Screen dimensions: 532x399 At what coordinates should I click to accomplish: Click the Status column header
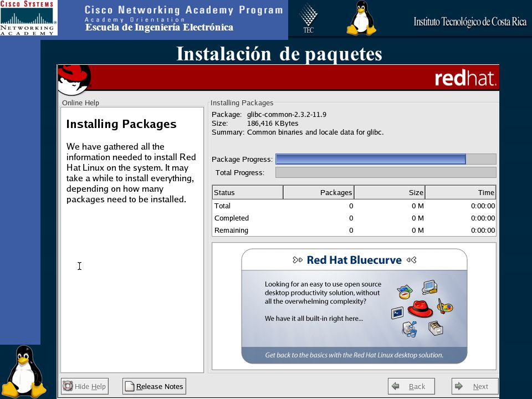point(247,192)
